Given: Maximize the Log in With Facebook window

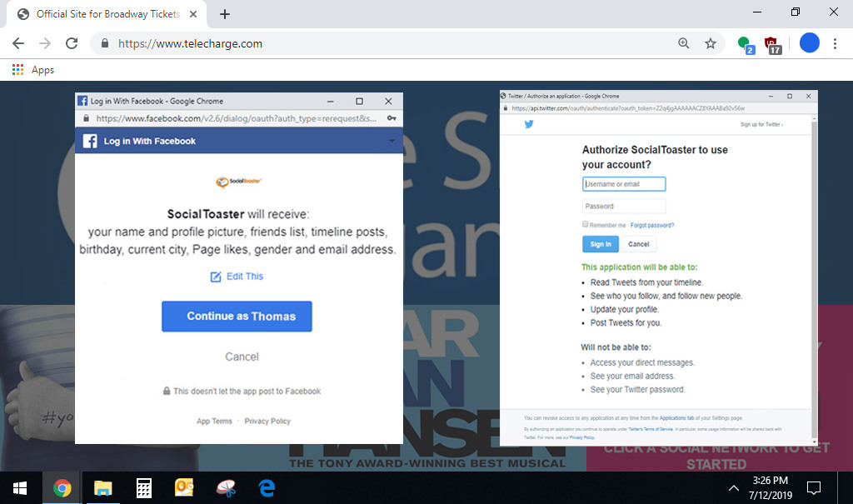Looking at the screenshot, I should (359, 102).
